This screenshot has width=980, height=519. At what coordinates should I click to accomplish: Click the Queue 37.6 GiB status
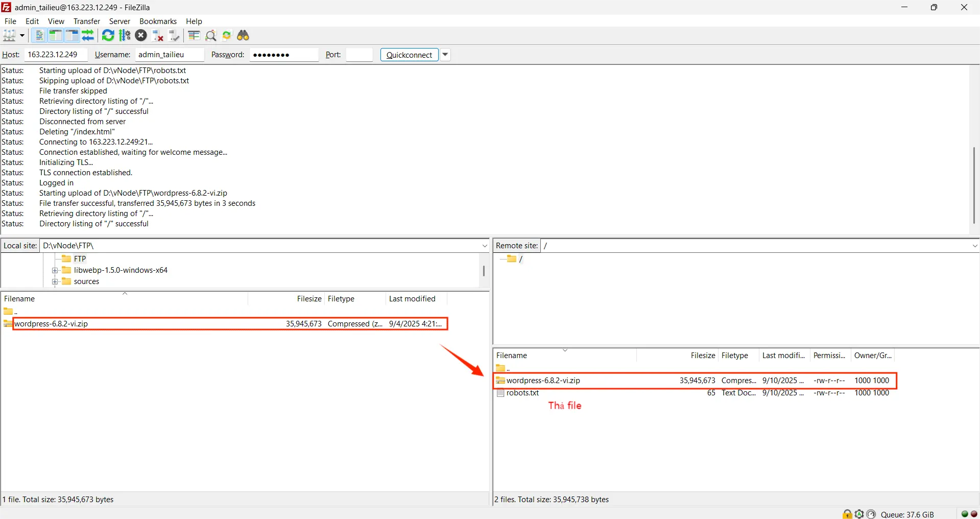tap(907, 514)
